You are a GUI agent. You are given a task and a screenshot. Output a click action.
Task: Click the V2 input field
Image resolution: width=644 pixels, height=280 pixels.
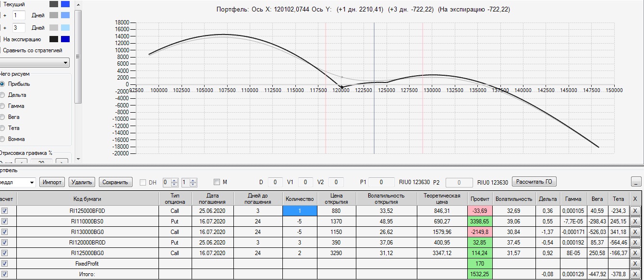[336, 182]
